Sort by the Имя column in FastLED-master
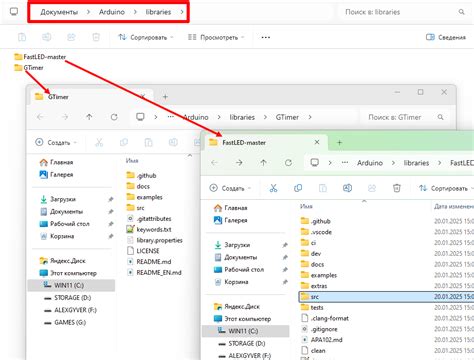The height and width of the screenshot is (360, 474). click(x=306, y=207)
